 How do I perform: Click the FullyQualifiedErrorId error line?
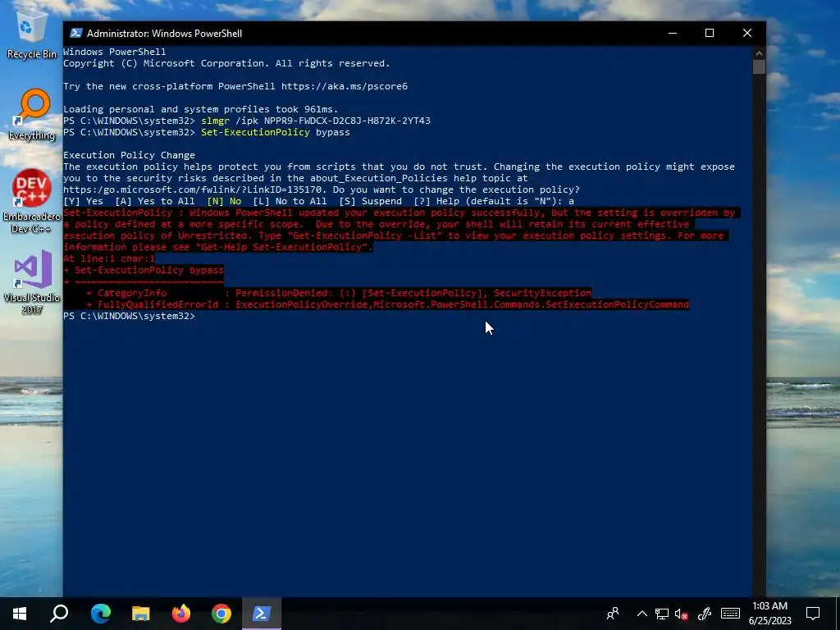(387, 305)
